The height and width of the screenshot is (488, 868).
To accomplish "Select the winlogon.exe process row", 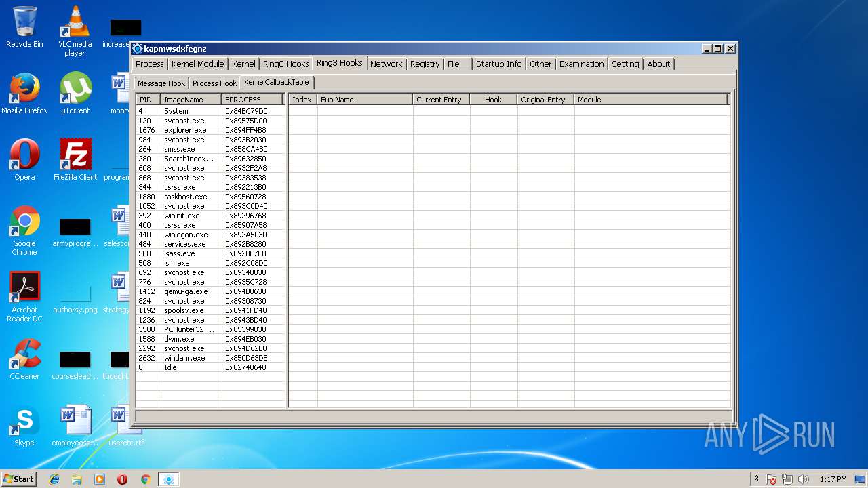I will coord(210,235).
